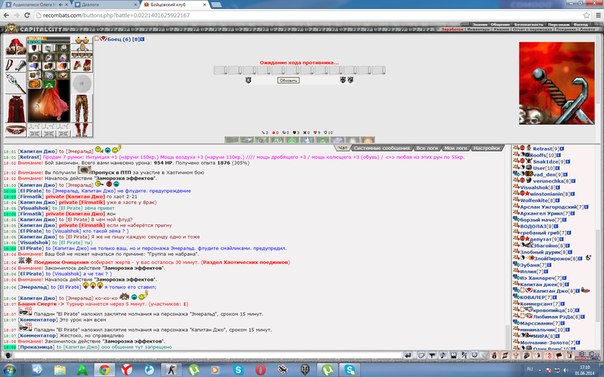Click the browser back arrow
This screenshot has height=377, width=604.
click(6, 15)
